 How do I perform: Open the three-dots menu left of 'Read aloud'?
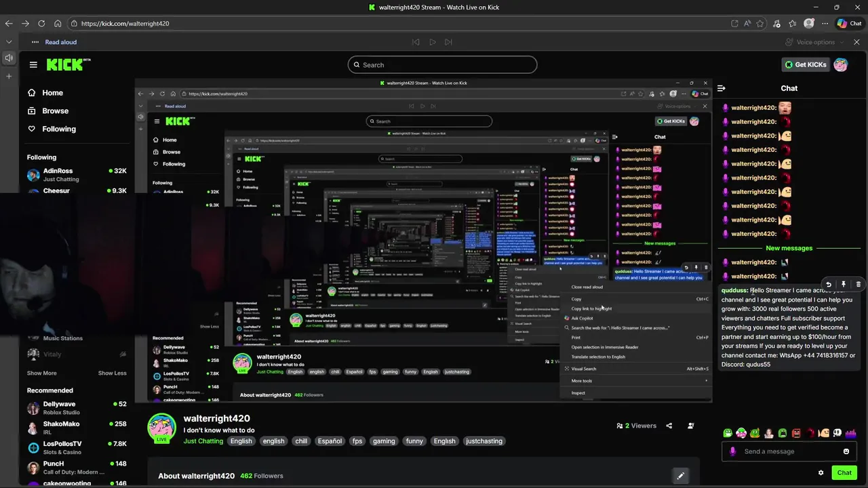pos(35,42)
